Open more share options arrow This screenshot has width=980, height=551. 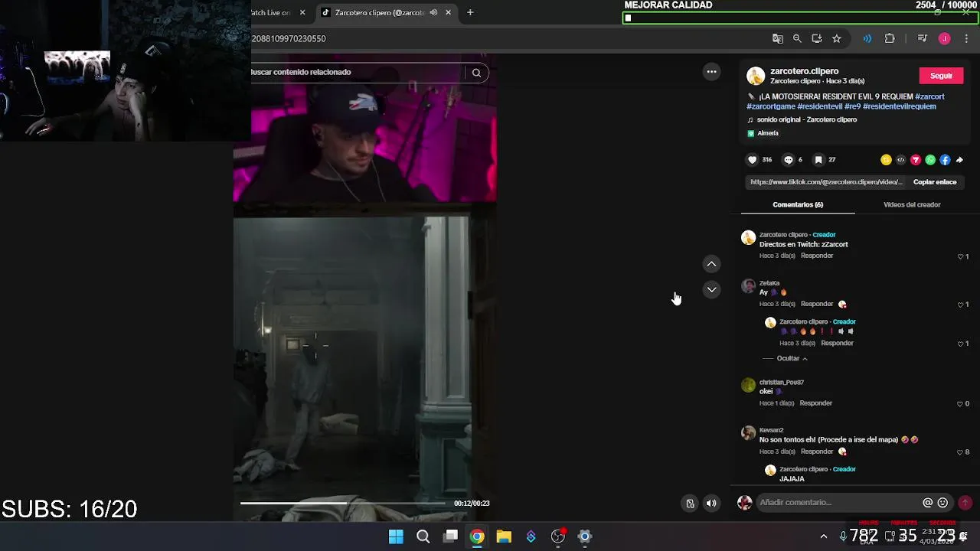pyautogui.click(x=959, y=160)
